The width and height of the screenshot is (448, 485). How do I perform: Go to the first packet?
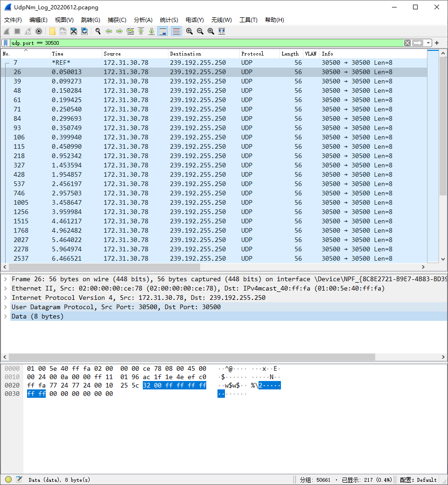[x=141, y=31]
